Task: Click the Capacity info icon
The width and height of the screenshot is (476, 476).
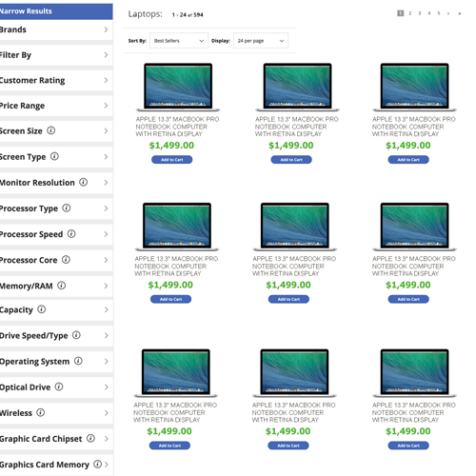Action: pyautogui.click(x=42, y=309)
